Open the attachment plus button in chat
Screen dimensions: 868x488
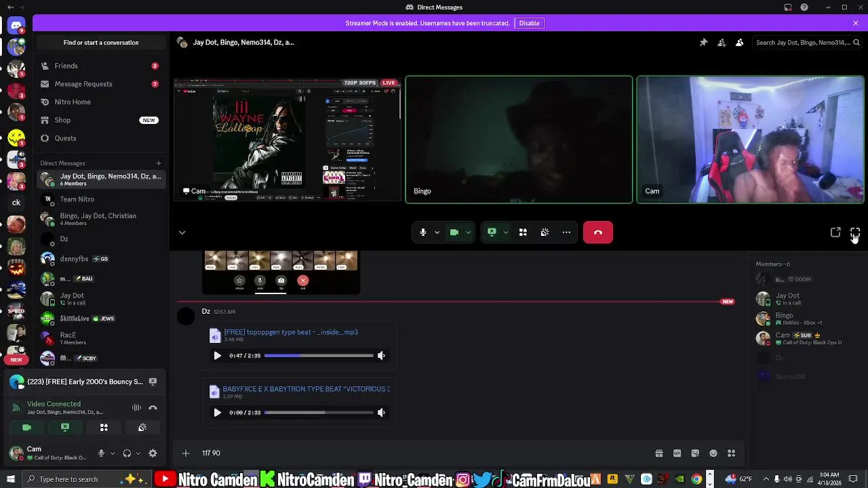(186, 453)
